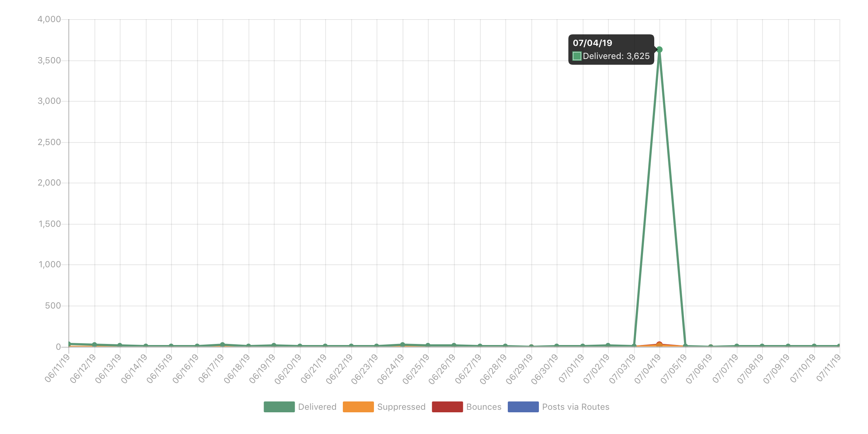
Task: Click the green Delivered legend swatch
Action: point(279,407)
